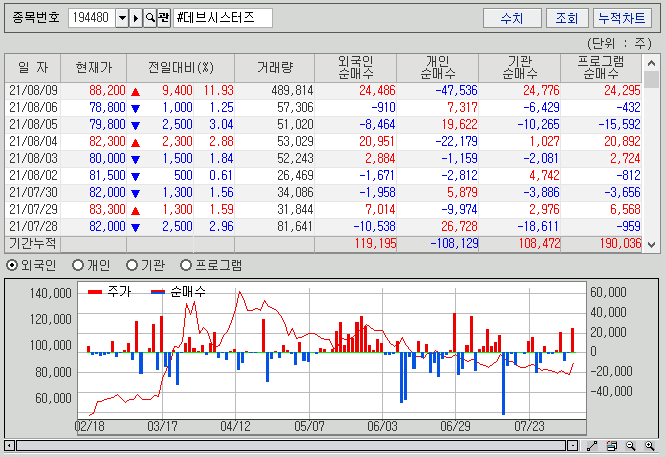Click the 조회 query button
This screenshot has width=666, height=457.
point(567,18)
